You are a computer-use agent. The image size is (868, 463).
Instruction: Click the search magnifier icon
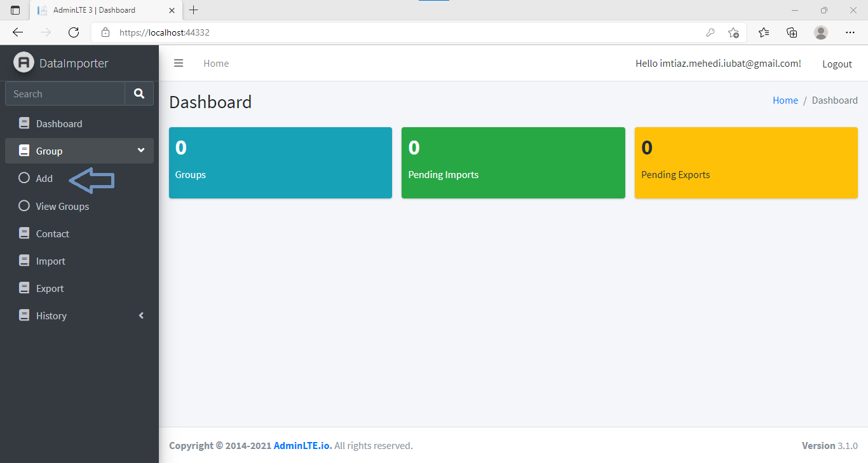click(139, 93)
